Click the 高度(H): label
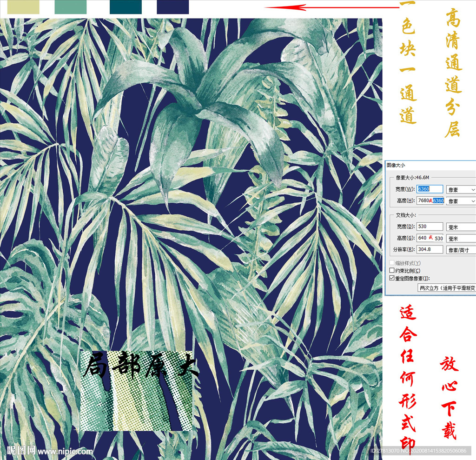Viewport: 476px width, 460px height. click(406, 200)
